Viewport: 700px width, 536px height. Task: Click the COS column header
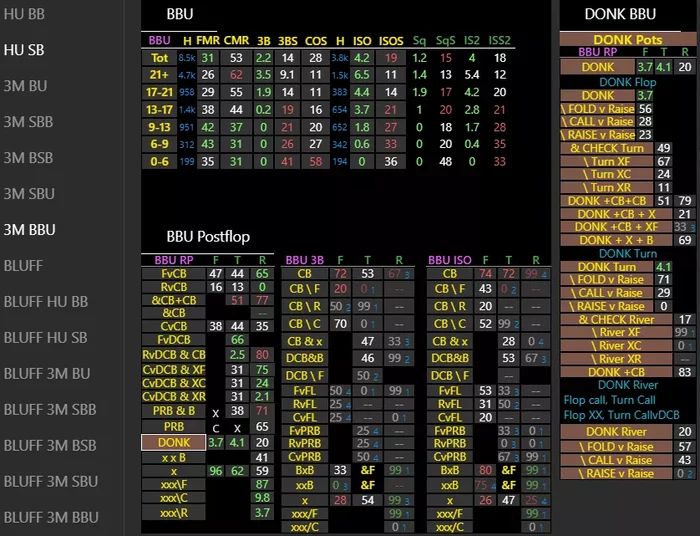[316, 41]
